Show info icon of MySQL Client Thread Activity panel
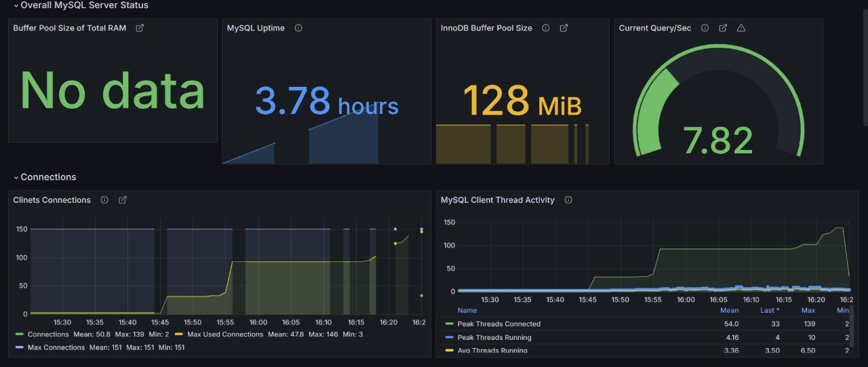The image size is (868, 367). [568, 200]
